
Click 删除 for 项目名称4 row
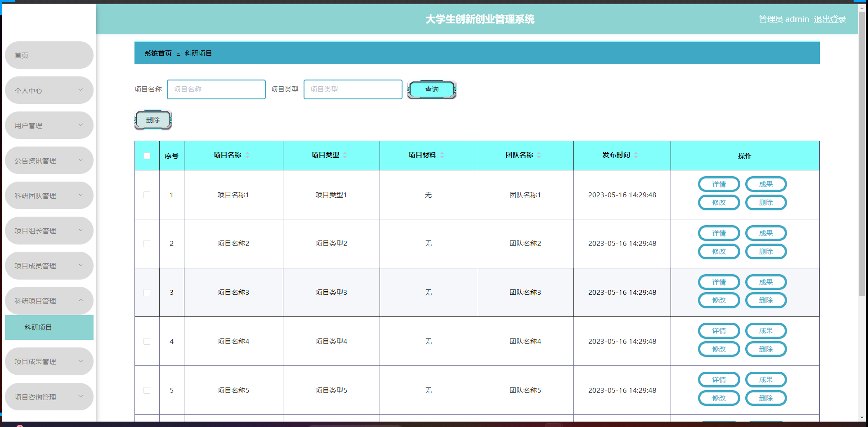[x=766, y=349]
